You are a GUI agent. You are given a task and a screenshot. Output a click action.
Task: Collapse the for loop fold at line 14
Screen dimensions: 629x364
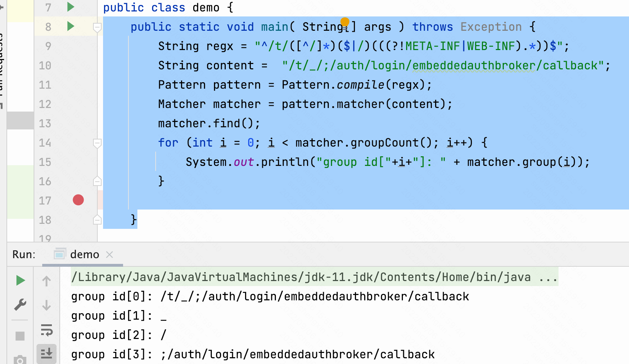tap(97, 143)
